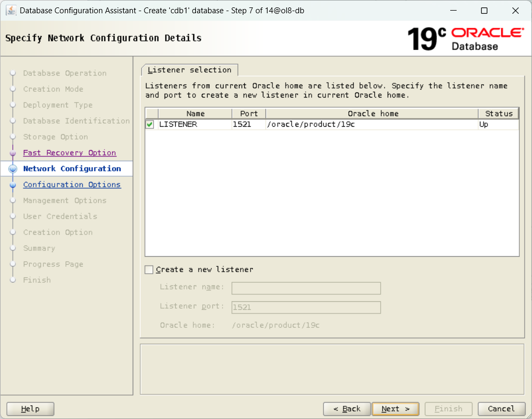
Task: Click the /oracle/product/19c cell in the listener table
Action: [372, 125]
